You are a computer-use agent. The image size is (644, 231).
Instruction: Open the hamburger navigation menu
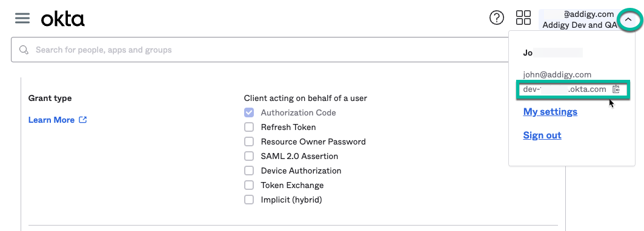point(22,18)
